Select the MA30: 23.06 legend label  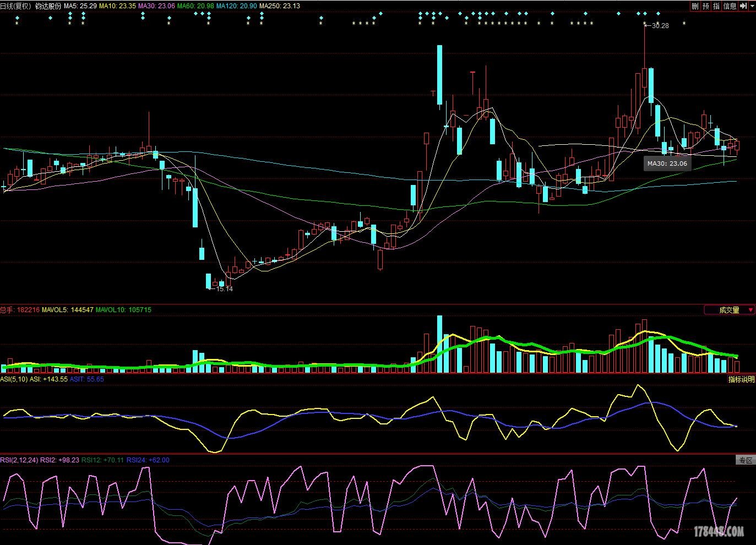[156, 6]
